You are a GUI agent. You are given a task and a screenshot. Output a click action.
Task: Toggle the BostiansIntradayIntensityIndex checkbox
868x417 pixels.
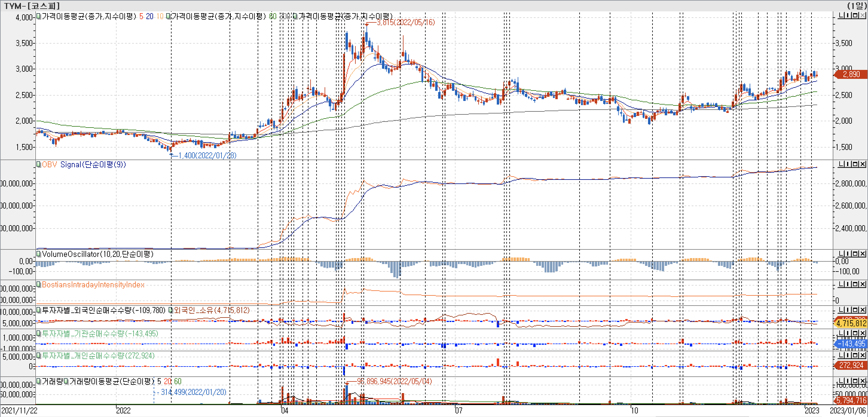(x=39, y=285)
